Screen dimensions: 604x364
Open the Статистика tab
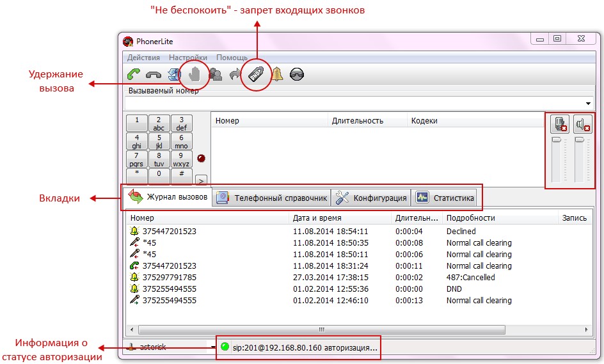444,198
